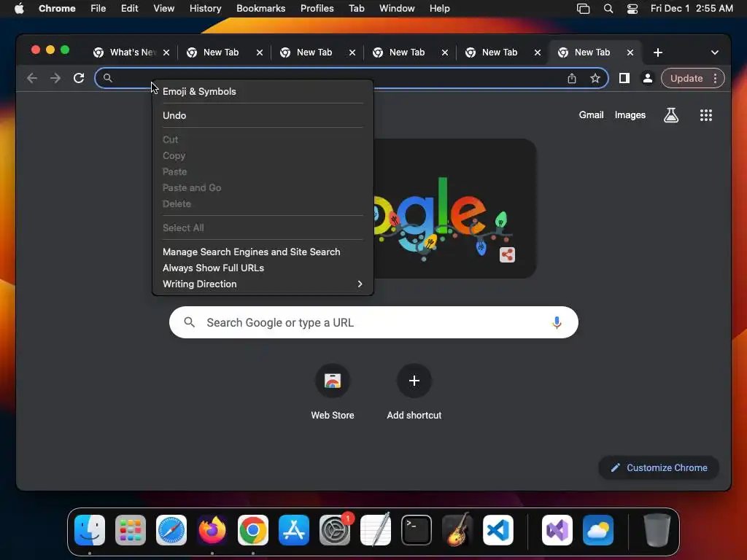
Task: Open the History menu
Action: (205, 9)
